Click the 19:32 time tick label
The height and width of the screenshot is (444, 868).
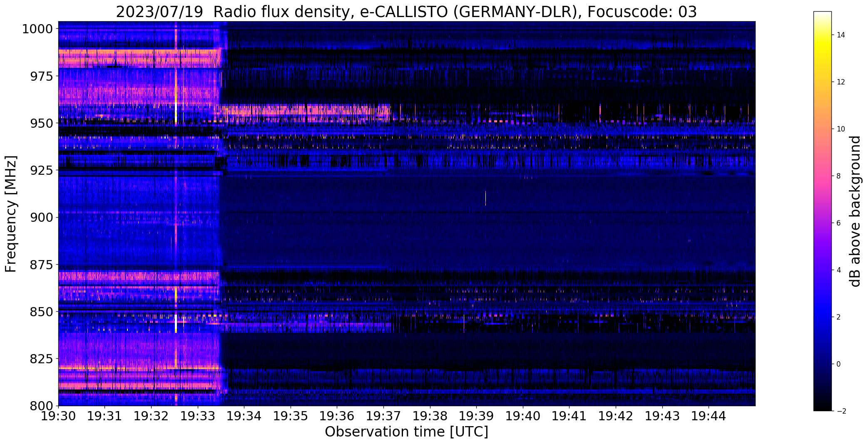151,416
